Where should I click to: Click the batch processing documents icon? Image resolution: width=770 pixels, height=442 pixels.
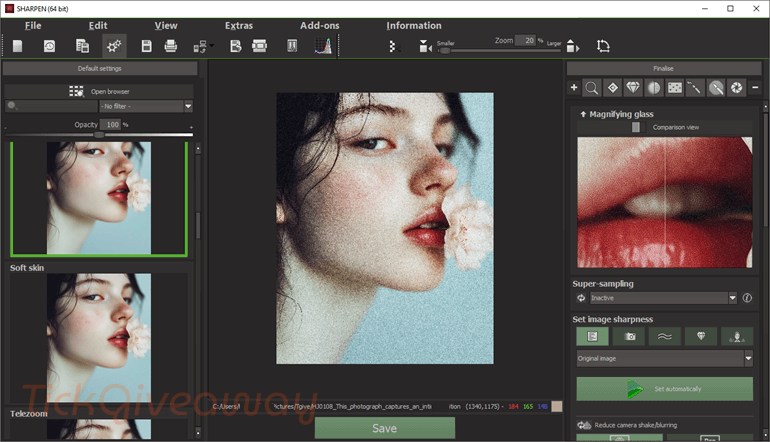pyautogui.click(x=82, y=46)
